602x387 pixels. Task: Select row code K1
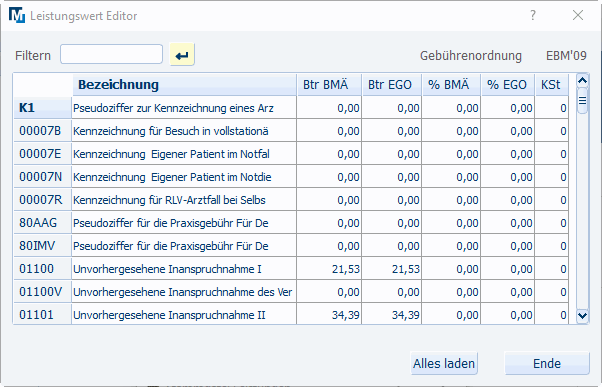(43, 108)
